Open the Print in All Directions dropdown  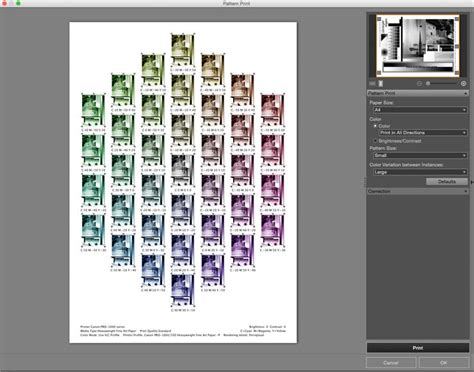423,133
